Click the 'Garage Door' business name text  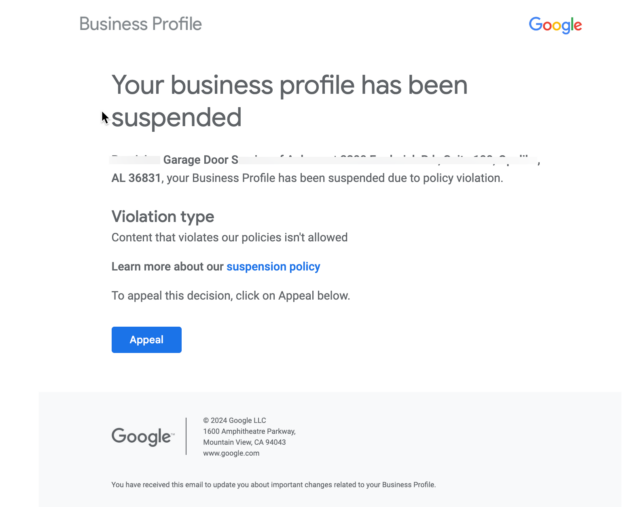point(198,160)
